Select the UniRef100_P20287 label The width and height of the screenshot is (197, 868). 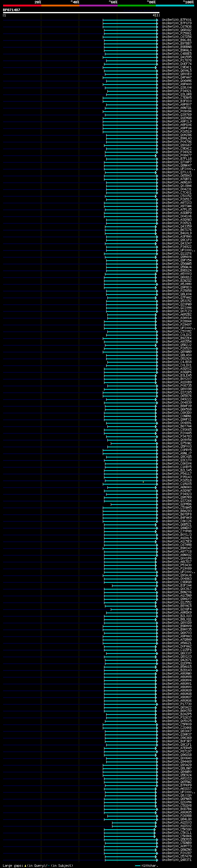[177, 853]
